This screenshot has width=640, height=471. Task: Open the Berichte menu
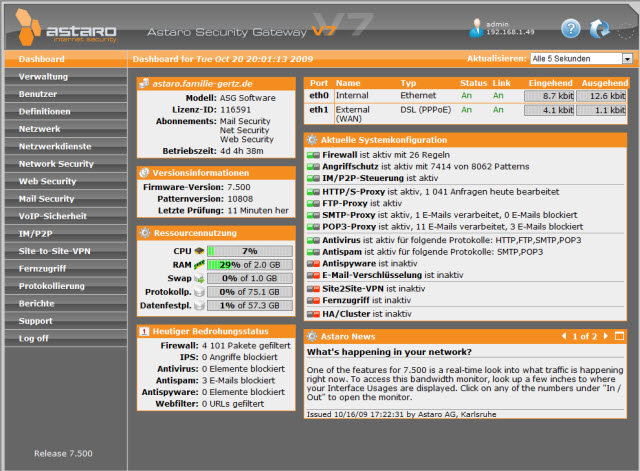pos(66,304)
